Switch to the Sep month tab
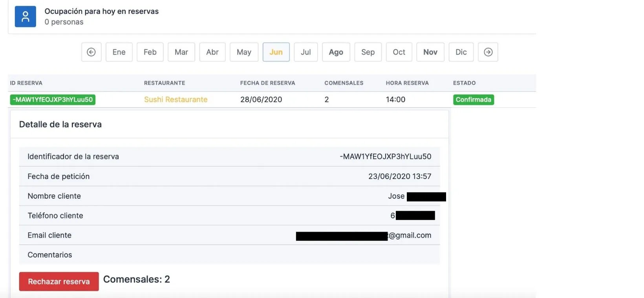This screenshot has height=298, width=644. coord(368,52)
